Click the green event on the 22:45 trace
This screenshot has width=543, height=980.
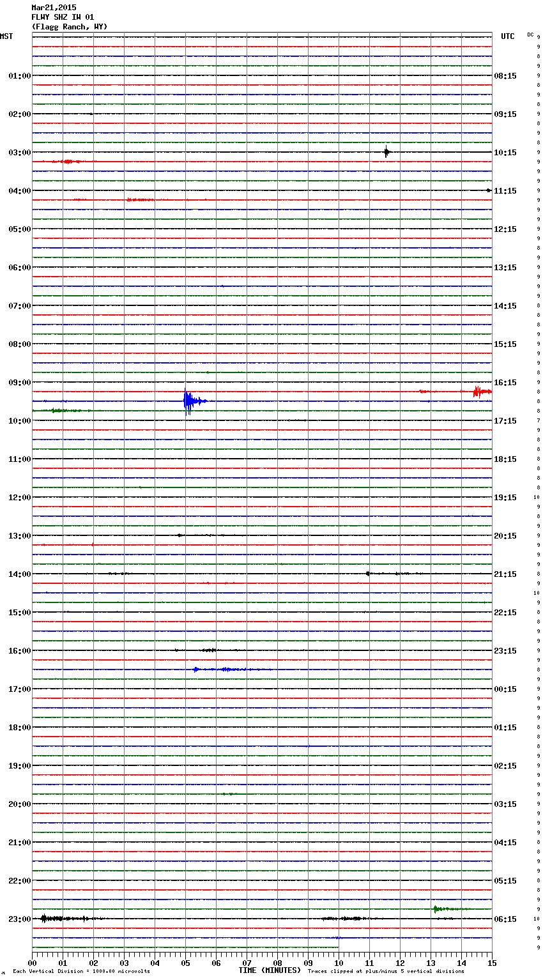coord(450,908)
